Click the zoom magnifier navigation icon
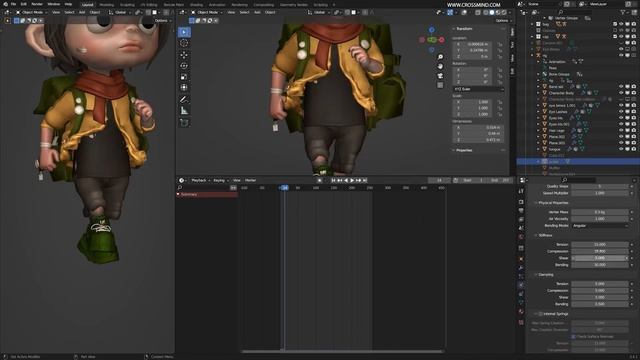The image size is (640, 360). (440, 57)
